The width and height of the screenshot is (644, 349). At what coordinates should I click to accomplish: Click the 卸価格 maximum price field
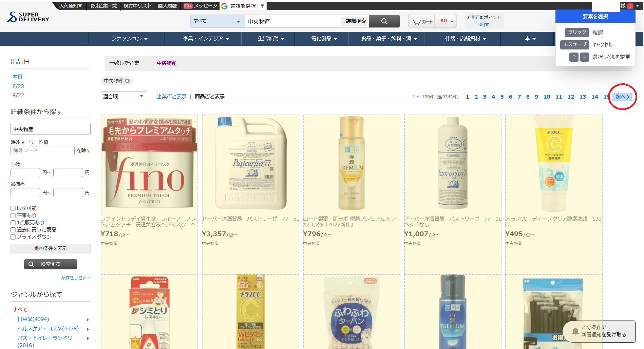(x=68, y=193)
